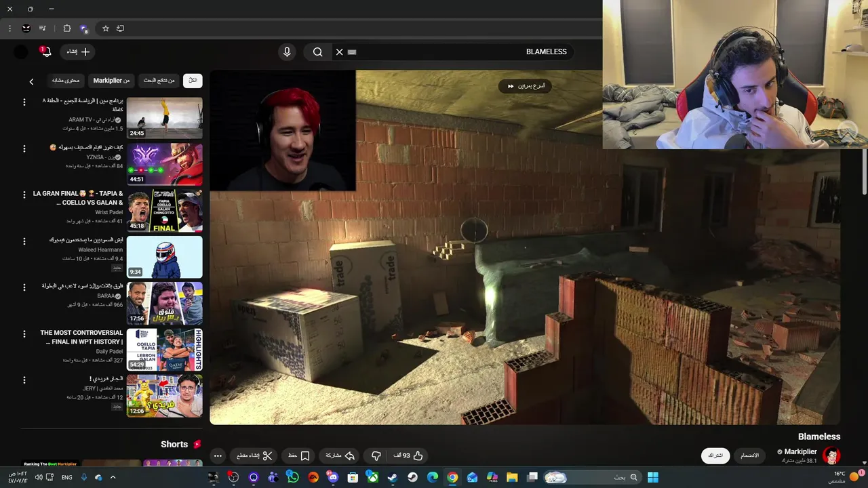Open options for the ARAM TV video
Viewport: 868px width, 488px height.
24,102
